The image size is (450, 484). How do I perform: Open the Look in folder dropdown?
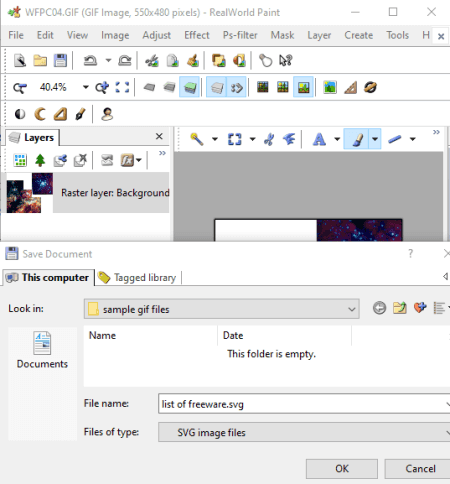[x=222, y=309]
